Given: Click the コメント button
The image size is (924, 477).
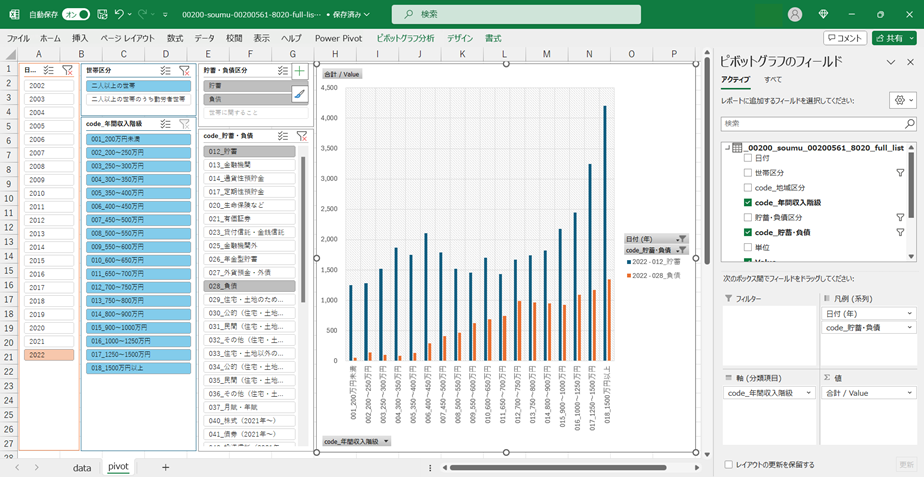Looking at the screenshot, I should tap(845, 38).
